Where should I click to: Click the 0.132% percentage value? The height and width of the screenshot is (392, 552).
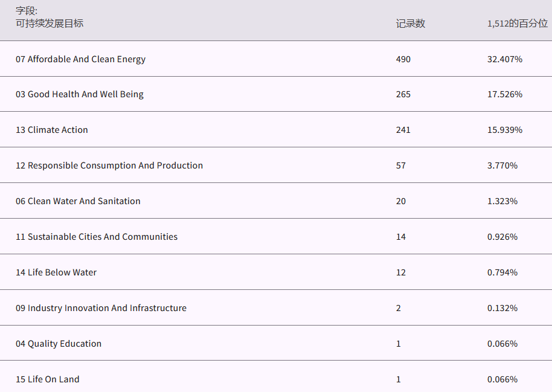tap(502, 308)
